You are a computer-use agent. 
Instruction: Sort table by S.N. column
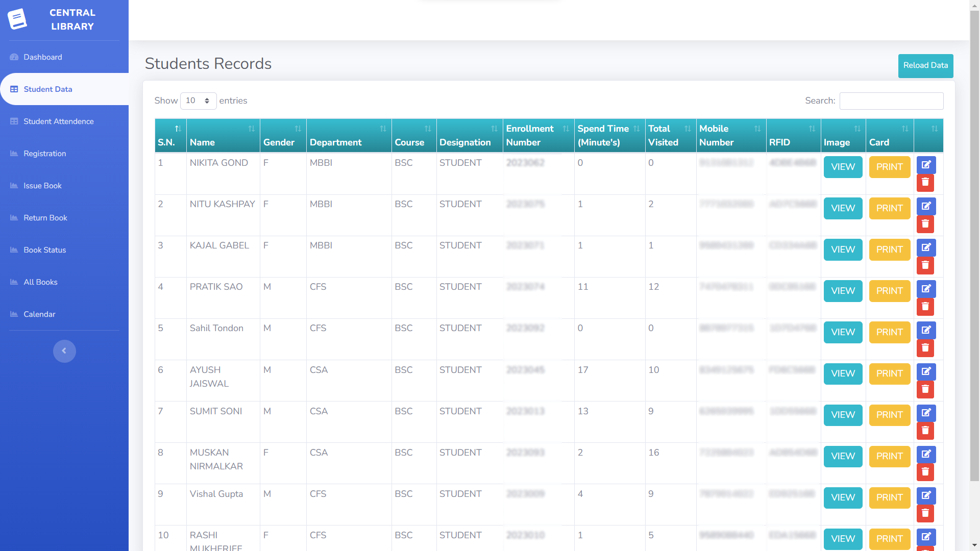point(170,136)
